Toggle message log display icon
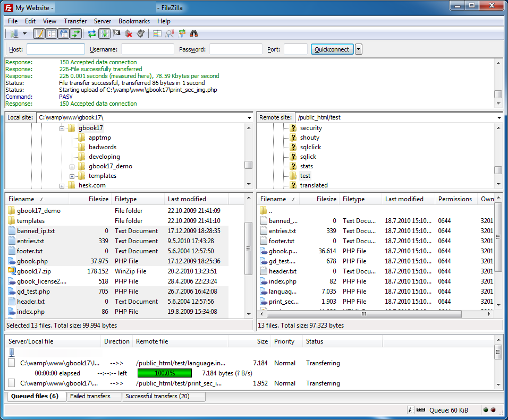The height and width of the screenshot is (420, 508). [39, 33]
